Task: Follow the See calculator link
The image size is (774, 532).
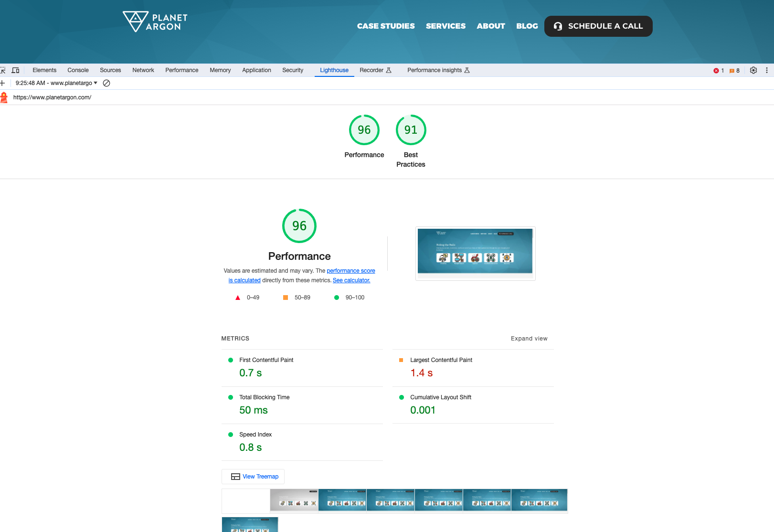Action: pos(351,280)
